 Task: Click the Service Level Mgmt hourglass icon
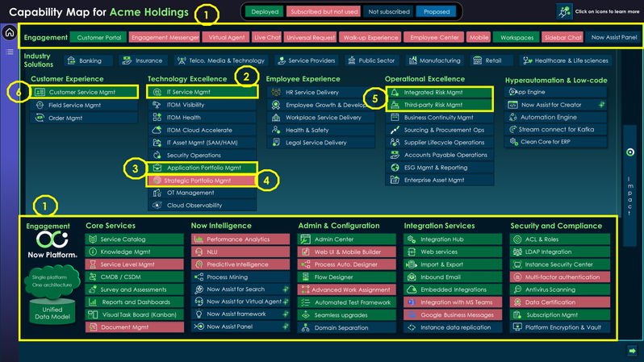click(x=93, y=264)
